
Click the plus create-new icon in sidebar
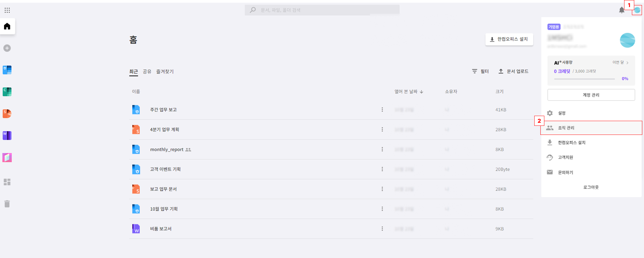point(7,48)
